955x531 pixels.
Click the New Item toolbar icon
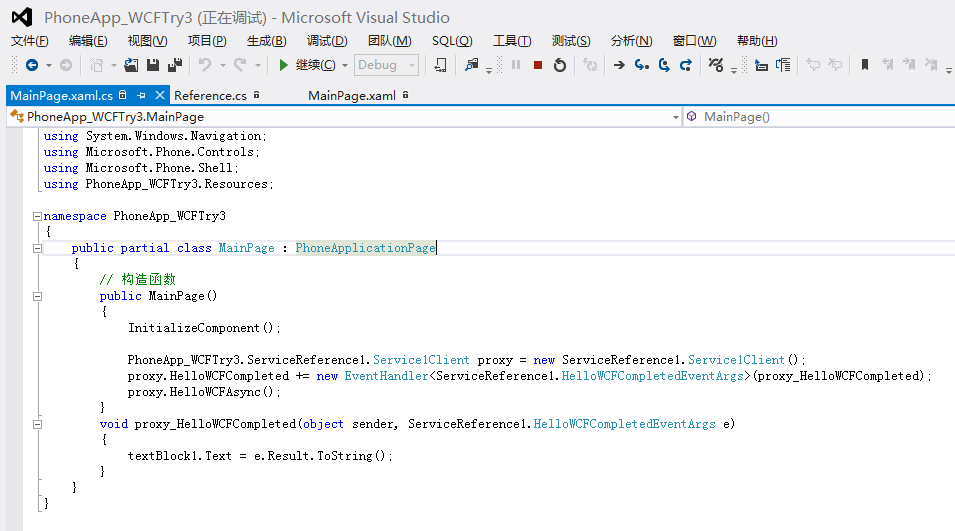96,65
